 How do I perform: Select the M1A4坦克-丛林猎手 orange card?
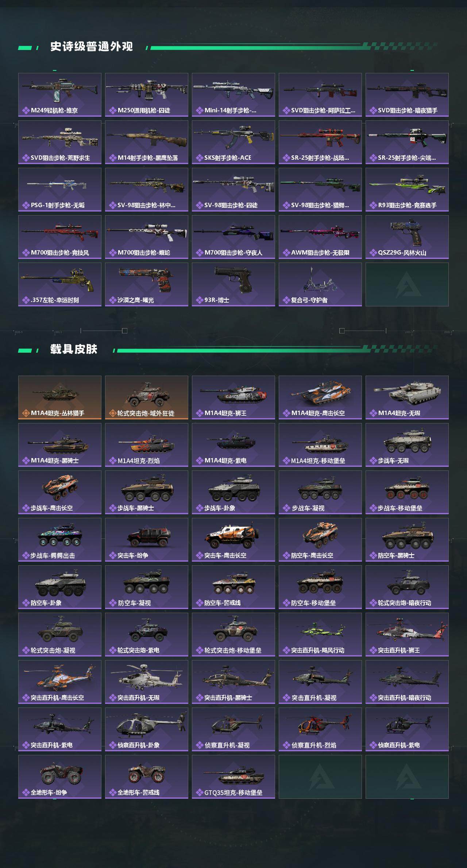[60, 398]
